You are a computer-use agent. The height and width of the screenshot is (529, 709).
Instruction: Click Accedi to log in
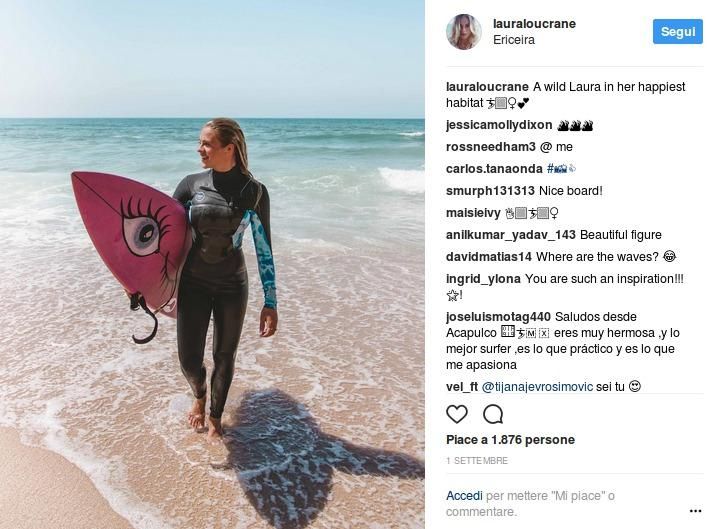click(464, 496)
